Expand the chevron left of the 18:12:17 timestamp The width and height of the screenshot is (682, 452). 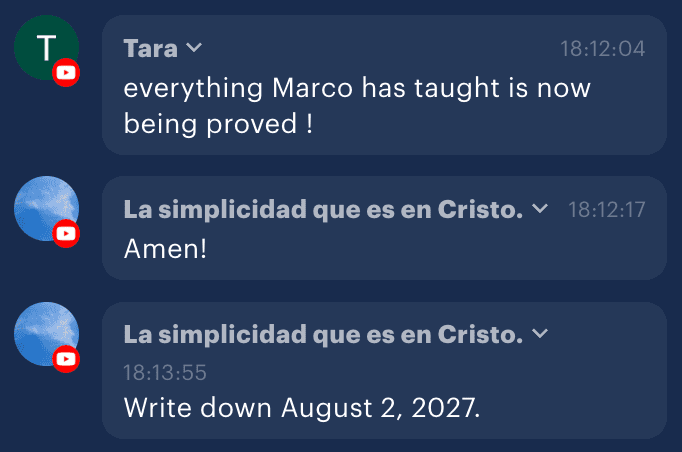540,208
